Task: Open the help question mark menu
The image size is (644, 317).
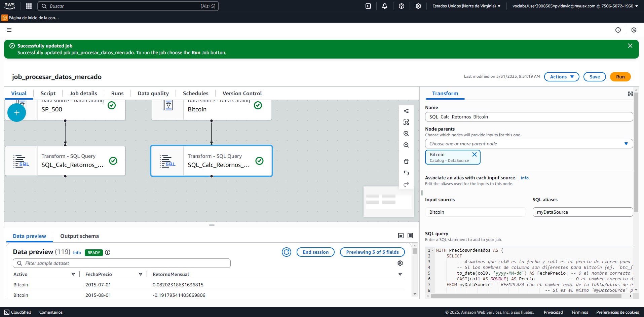Action: click(402, 6)
